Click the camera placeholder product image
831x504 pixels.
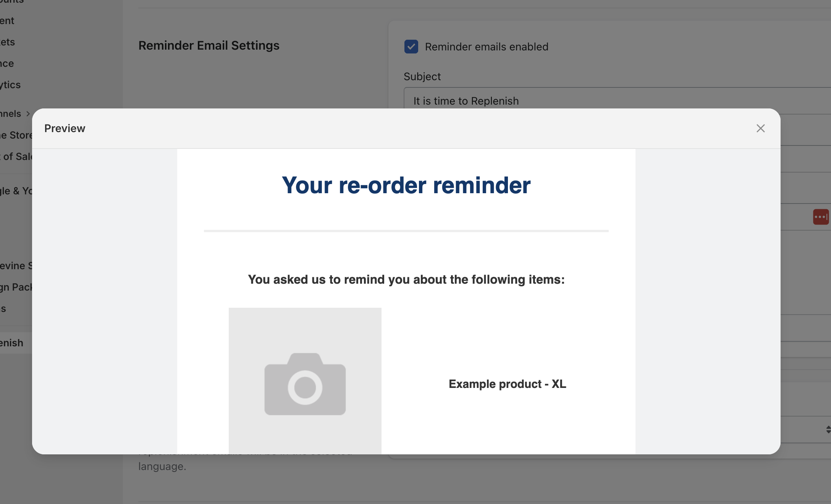pyautogui.click(x=305, y=382)
